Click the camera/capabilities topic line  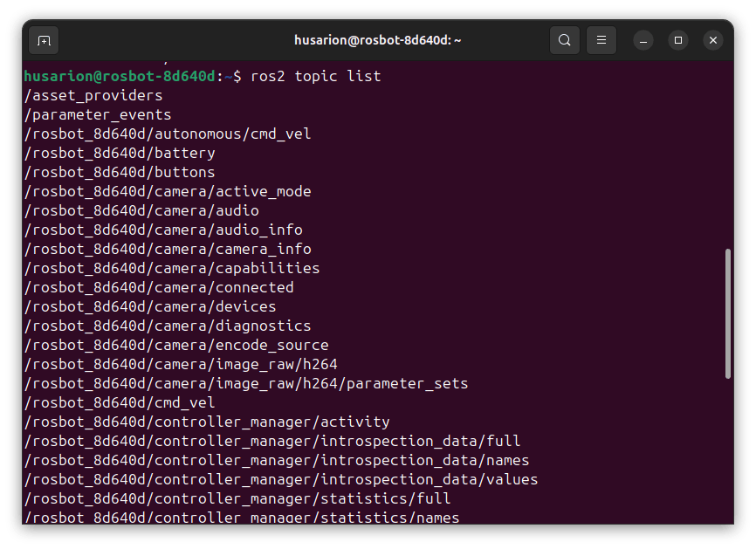pos(172,269)
